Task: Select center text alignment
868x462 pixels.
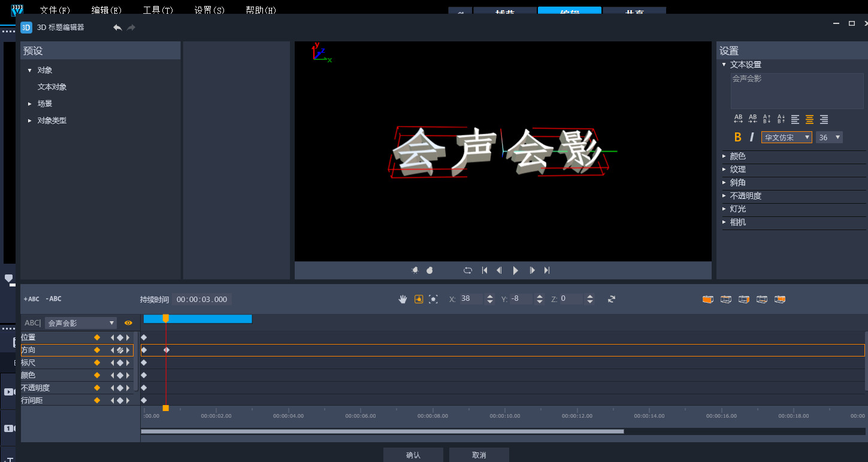Action: click(x=809, y=119)
